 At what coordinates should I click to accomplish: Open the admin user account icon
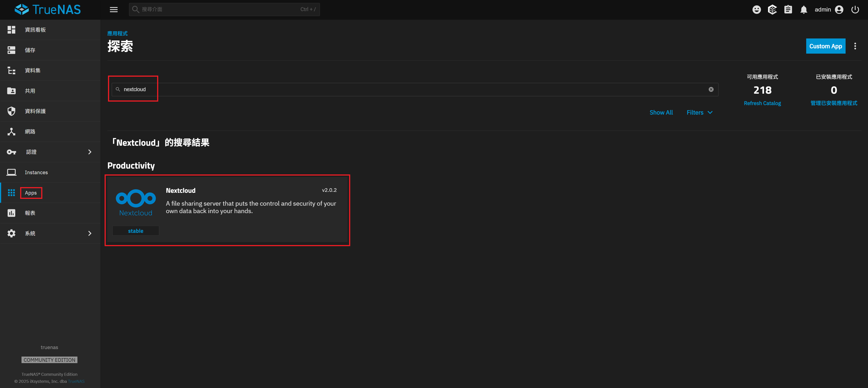[839, 10]
